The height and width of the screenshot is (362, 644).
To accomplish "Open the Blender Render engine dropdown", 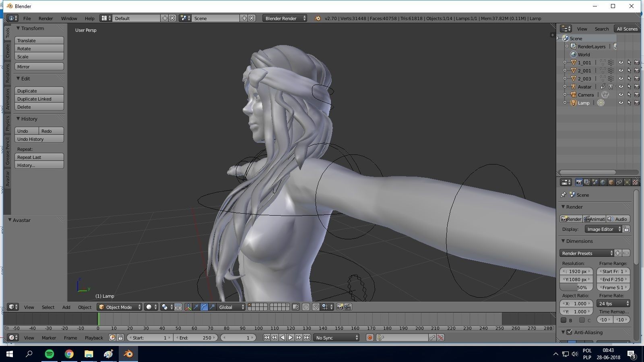I will click(x=285, y=18).
